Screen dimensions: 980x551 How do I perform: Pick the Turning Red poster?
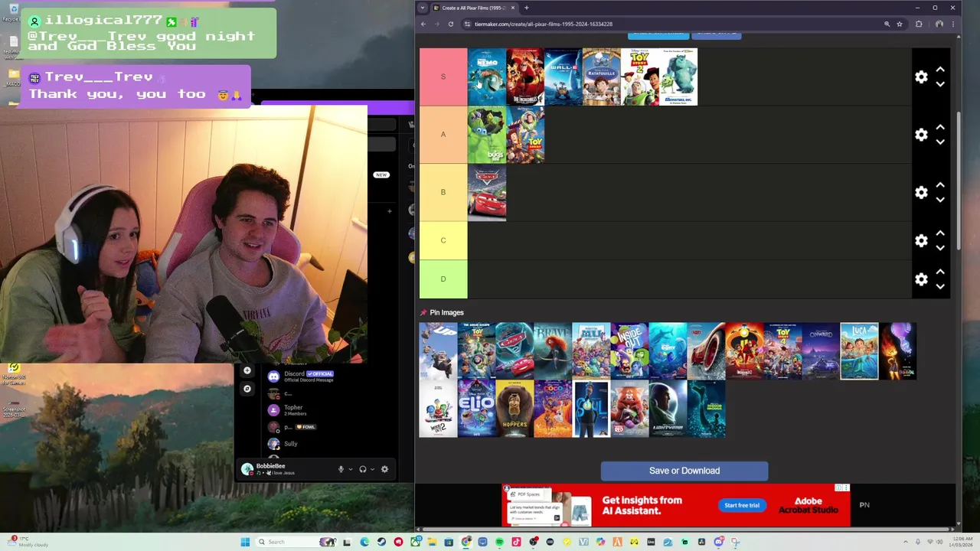point(629,409)
